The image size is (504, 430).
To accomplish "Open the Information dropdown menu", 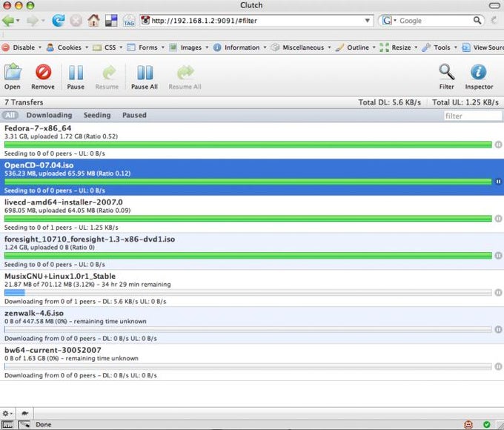I will (x=240, y=47).
